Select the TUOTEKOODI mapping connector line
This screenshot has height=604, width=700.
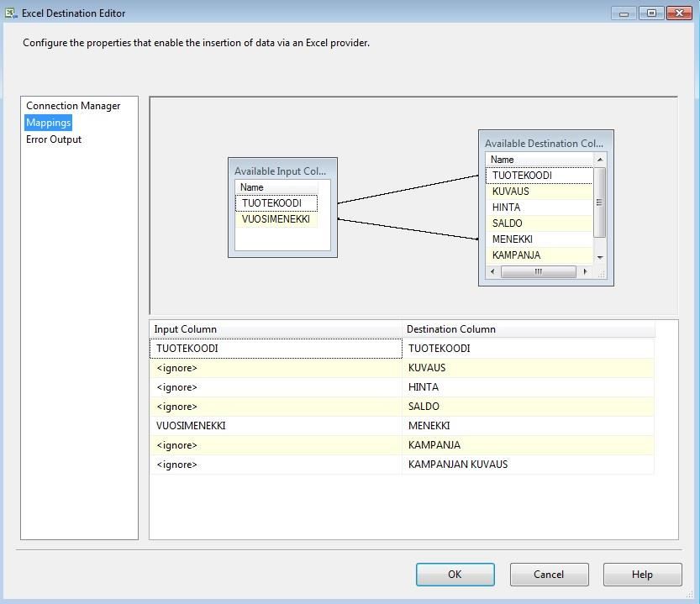click(x=408, y=190)
